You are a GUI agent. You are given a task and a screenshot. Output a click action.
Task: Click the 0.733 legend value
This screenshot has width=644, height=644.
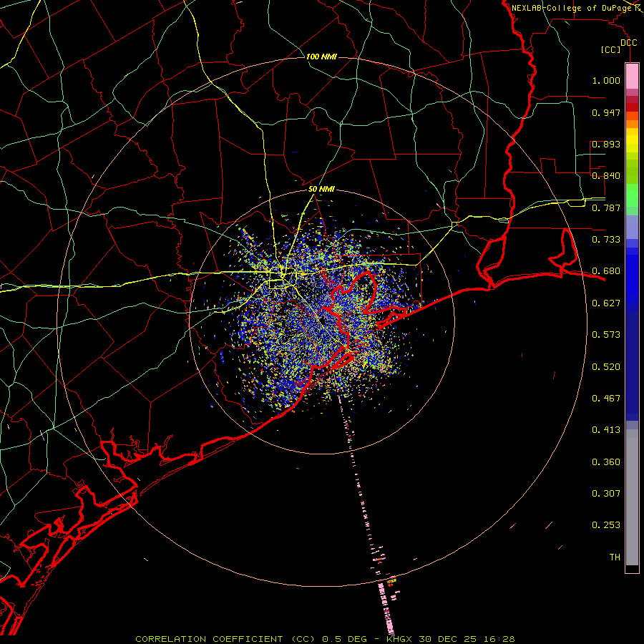pyautogui.click(x=606, y=240)
